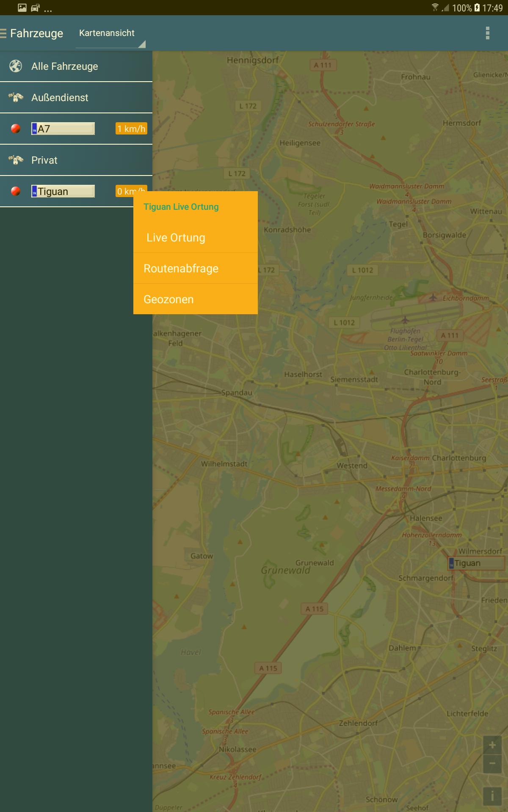The width and height of the screenshot is (508, 812).
Task: Select the A7 license plate entry
Action: 63,129
